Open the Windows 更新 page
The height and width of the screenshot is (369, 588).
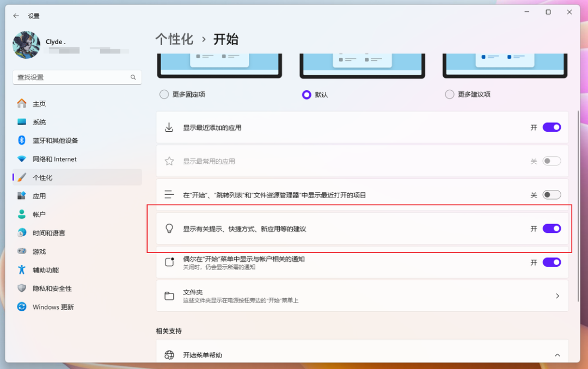point(77,307)
